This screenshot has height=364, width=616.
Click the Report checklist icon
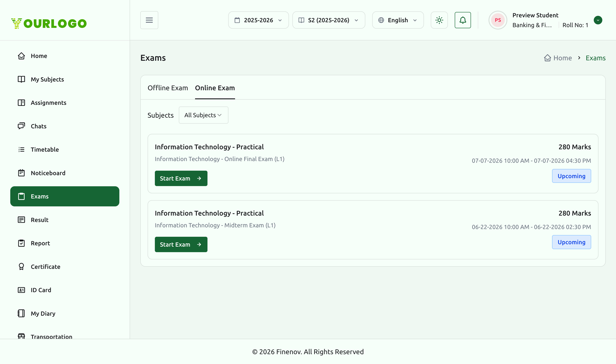(21, 243)
